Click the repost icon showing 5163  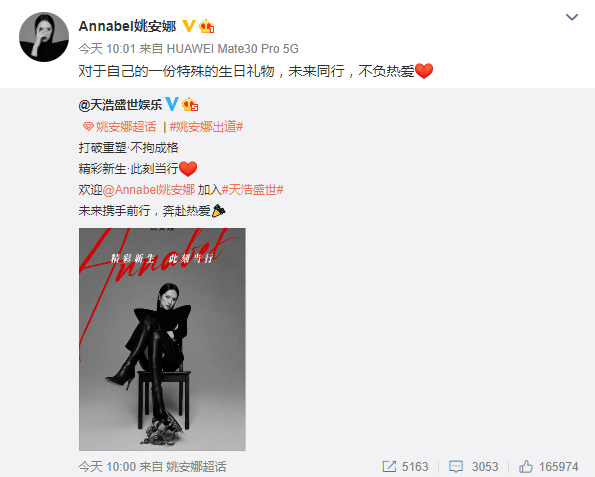pos(389,466)
